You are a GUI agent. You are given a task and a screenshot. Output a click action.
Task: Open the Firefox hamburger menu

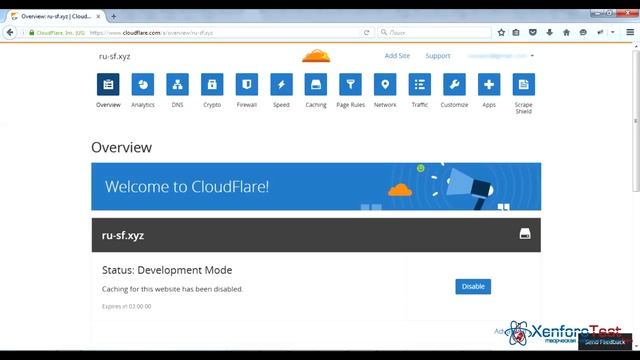pyautogui.click(x=630, y=32)
